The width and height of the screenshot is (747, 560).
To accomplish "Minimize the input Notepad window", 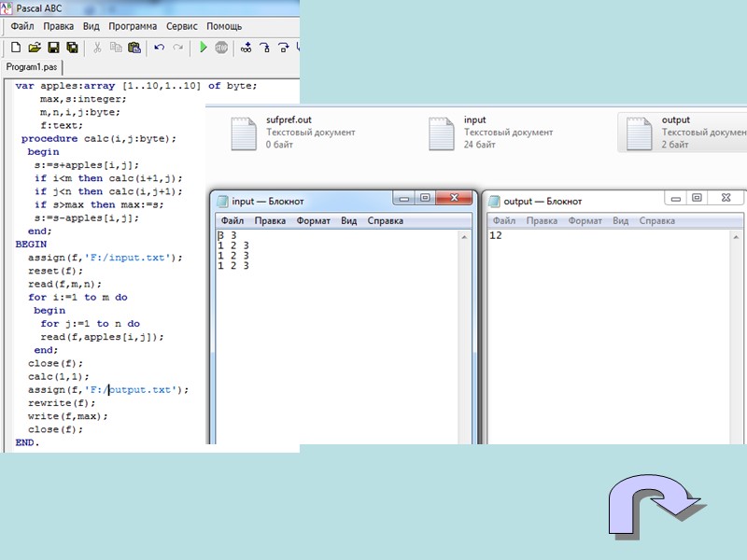I will [404, 198].
